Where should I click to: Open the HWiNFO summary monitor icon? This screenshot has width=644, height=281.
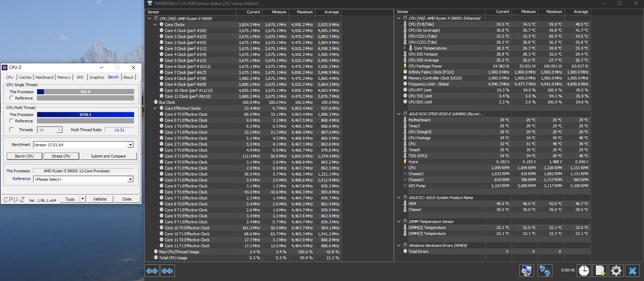(527, 270)
